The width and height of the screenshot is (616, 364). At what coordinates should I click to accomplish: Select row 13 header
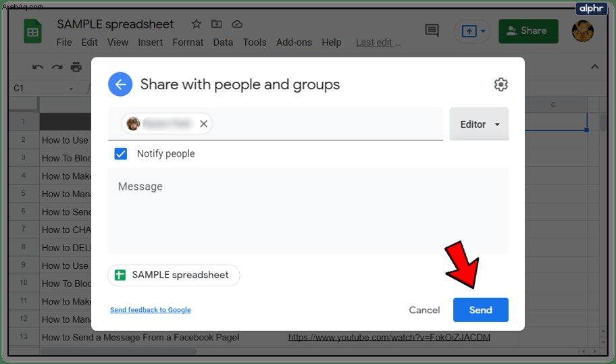(x=24, y=336)
